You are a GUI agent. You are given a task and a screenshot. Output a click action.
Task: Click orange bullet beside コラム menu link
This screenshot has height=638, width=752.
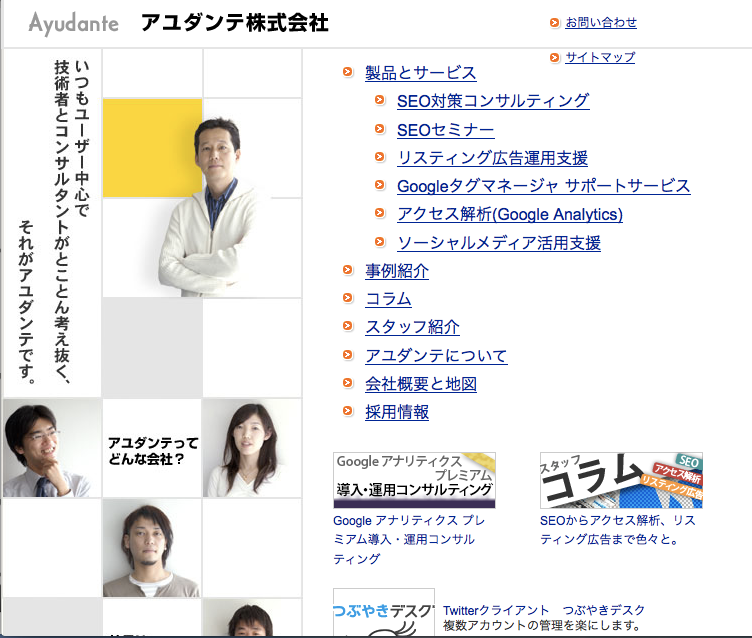pos(348,298)
